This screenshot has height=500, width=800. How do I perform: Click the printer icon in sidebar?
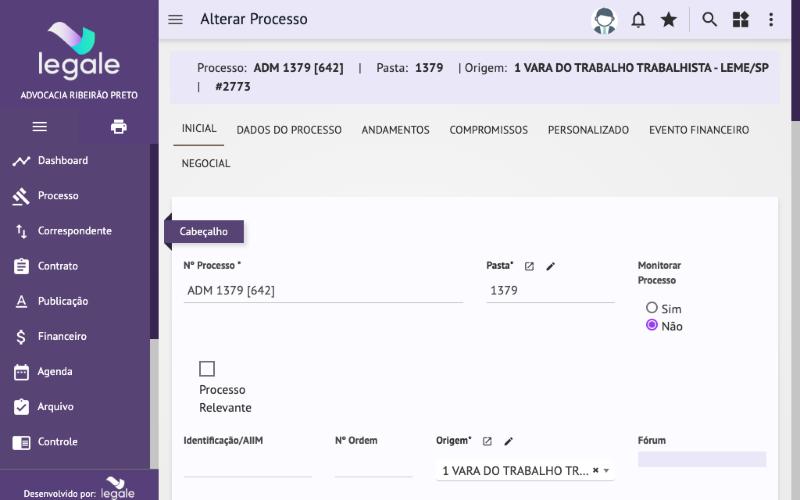point(119,127)
